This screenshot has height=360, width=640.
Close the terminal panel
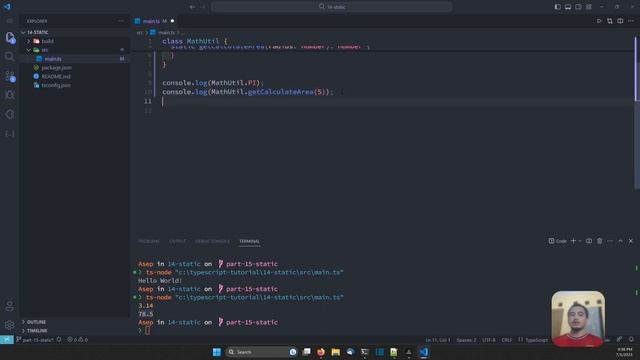pyautogui.click(x=631, y=241)
